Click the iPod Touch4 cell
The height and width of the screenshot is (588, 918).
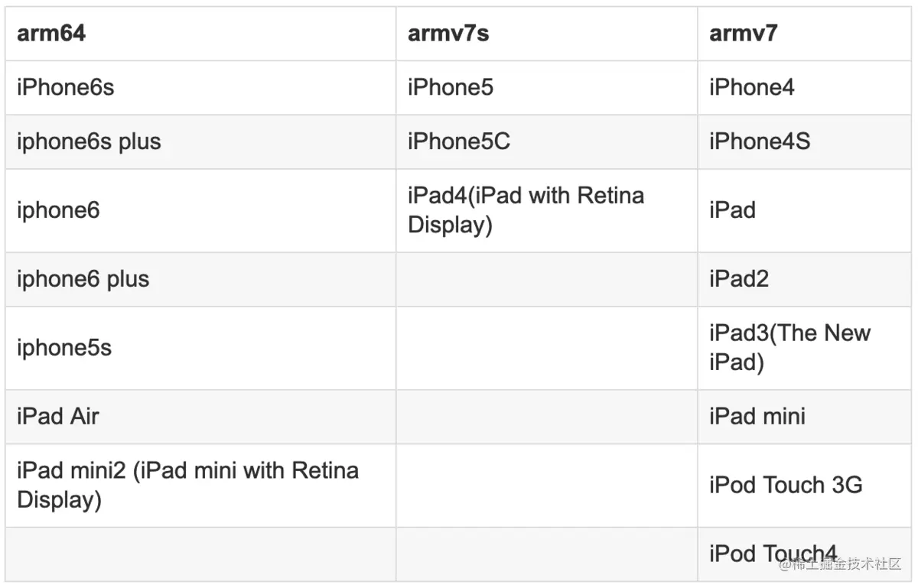(773, 554)
